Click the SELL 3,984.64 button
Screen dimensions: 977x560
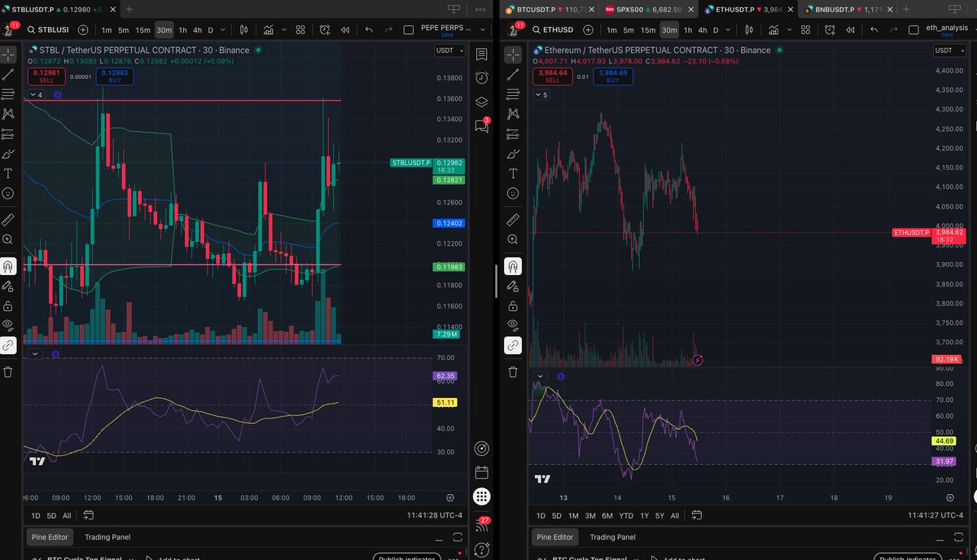553,77
